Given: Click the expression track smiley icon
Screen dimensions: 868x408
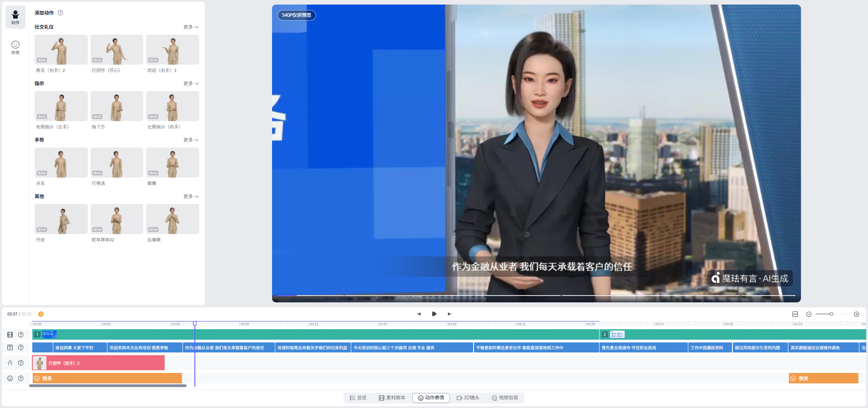Looking at the screenshot, I should coord(10,378).
